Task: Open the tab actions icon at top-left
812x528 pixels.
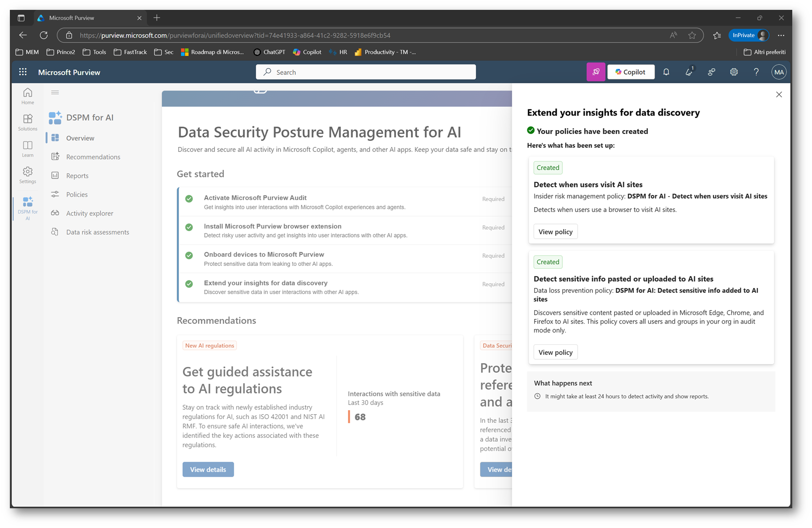Action: tap(21, 18)
